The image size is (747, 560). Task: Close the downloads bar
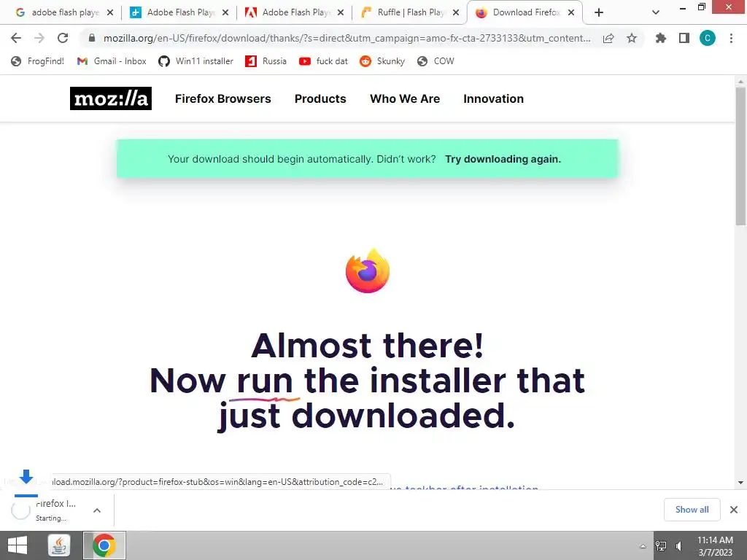click(x=734, y=510)
